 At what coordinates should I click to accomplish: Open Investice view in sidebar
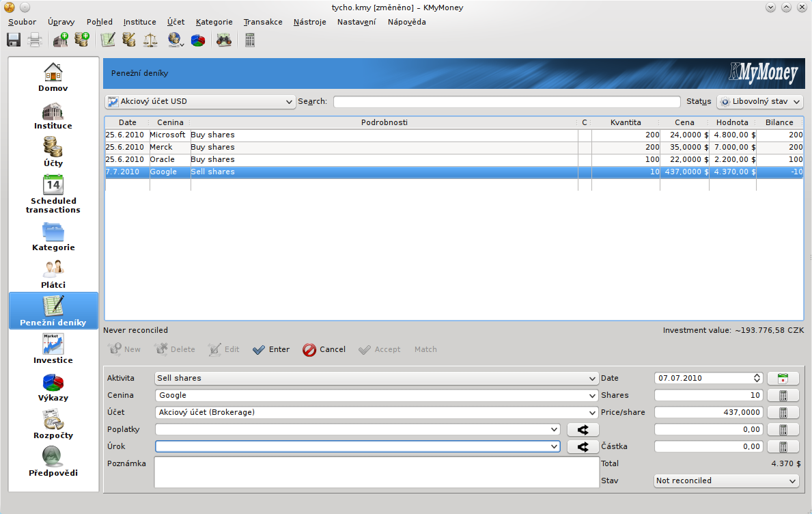tap(53, 349)
